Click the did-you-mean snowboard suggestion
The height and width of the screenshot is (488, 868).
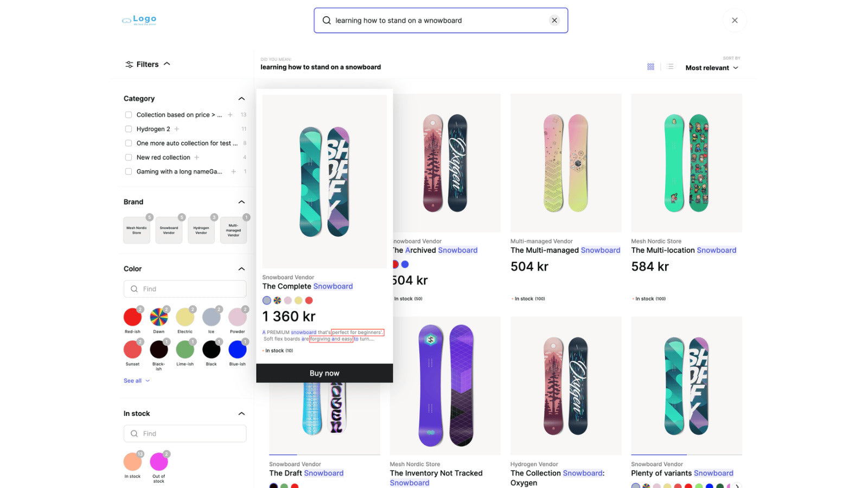(x=320, y=67)
